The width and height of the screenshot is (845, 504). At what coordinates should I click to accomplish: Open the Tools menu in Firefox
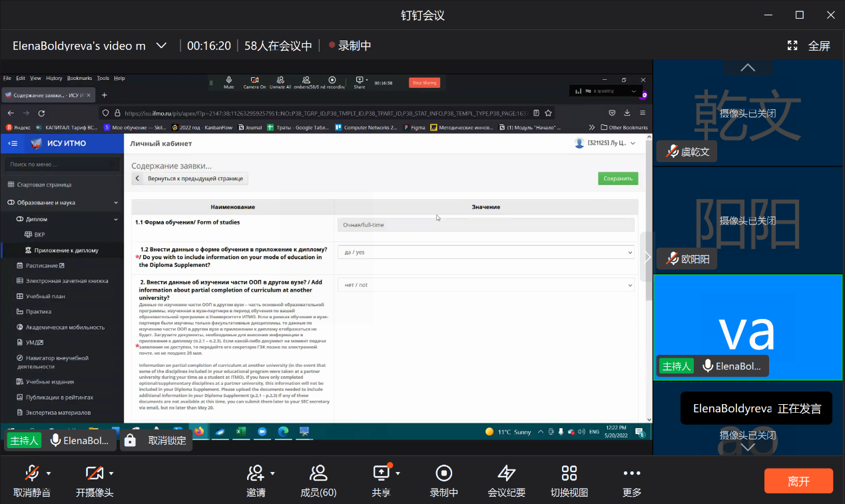coord(103,78)
